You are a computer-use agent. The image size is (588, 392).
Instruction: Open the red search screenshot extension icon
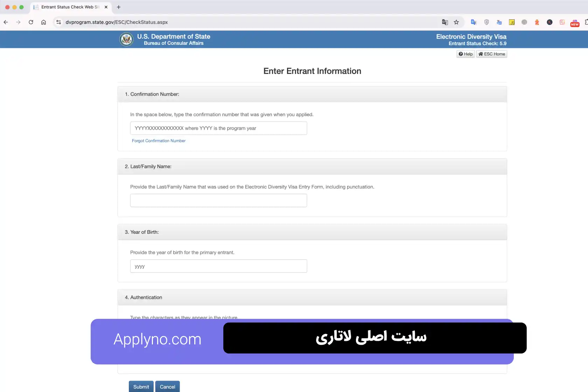[562, 22]
